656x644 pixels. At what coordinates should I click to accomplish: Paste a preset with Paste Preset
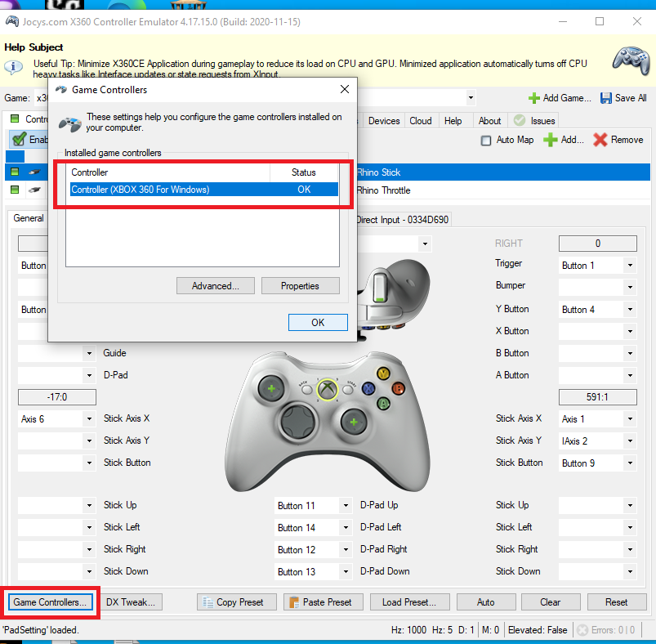(x=324, y=602)
